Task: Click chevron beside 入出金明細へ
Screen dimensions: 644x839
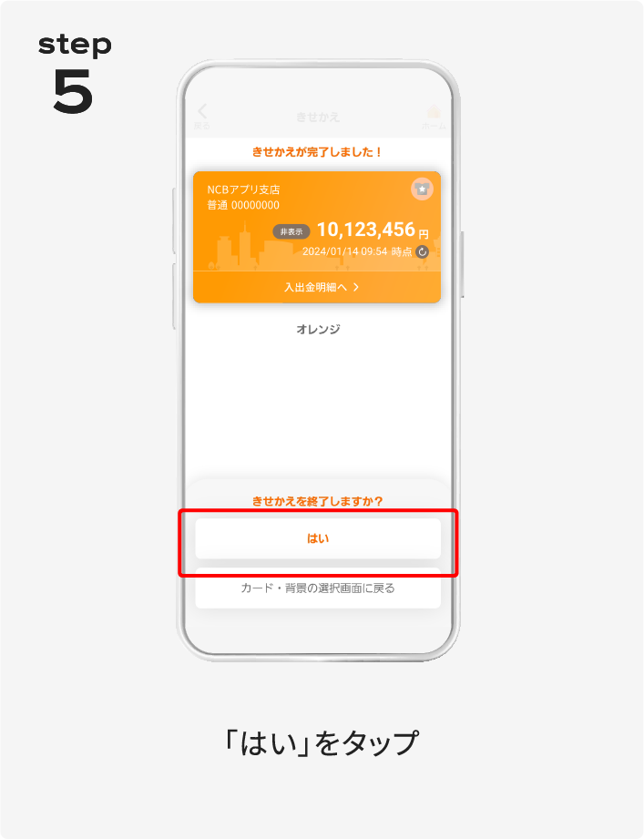Action: tap(356, 287)
